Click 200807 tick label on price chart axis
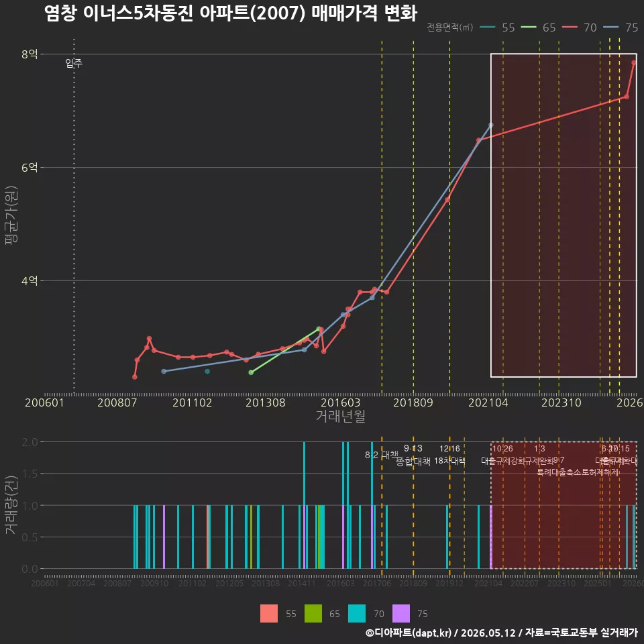Screen dimensions: 644x644 tap(117, 402)
